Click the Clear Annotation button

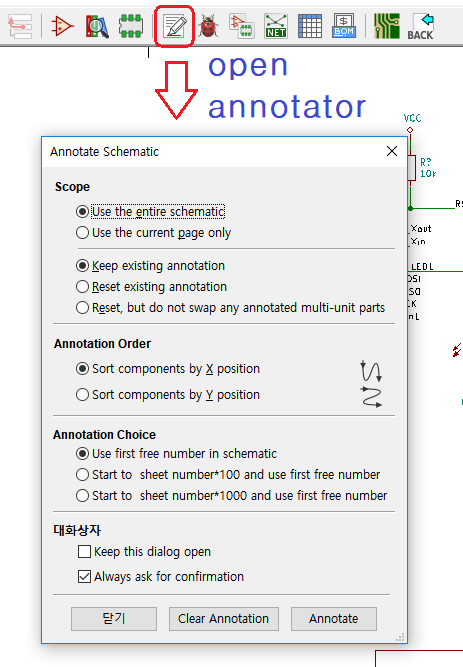223,619
